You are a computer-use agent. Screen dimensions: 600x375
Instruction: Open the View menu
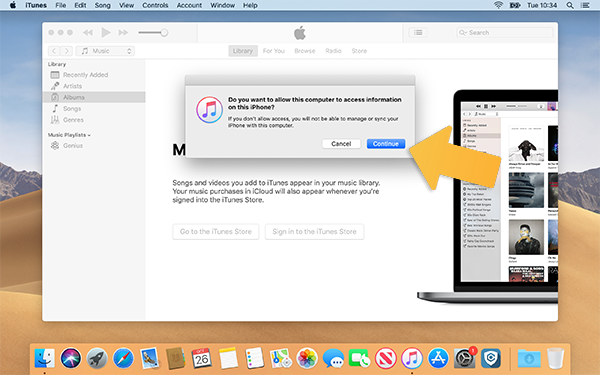tap(126, 5)
